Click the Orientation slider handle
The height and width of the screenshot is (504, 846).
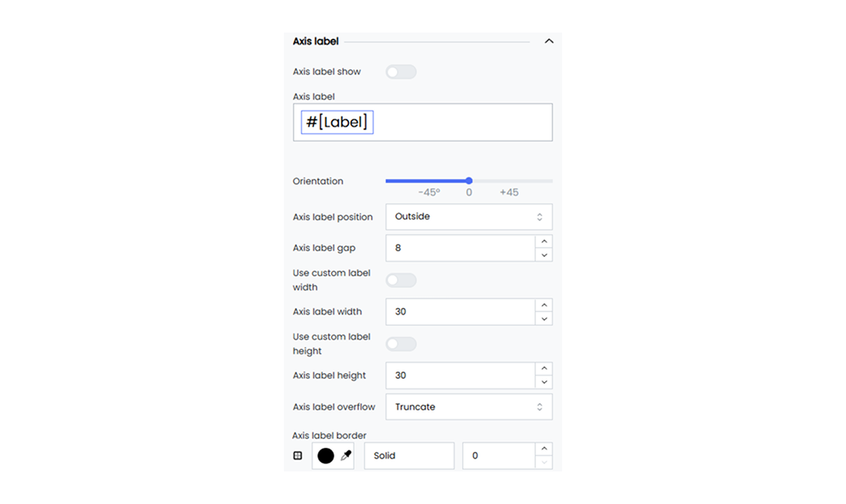pos(469,180)
